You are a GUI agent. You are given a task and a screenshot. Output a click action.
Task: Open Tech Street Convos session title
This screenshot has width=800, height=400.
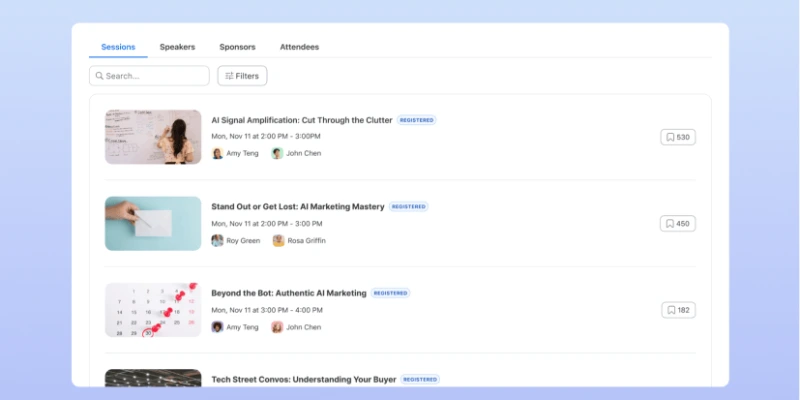tap(303, 380)
